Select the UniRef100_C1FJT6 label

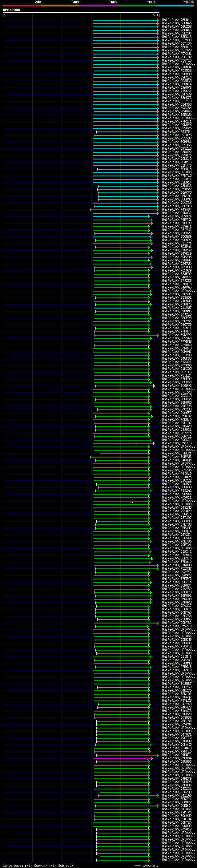(x=177, y=165)
